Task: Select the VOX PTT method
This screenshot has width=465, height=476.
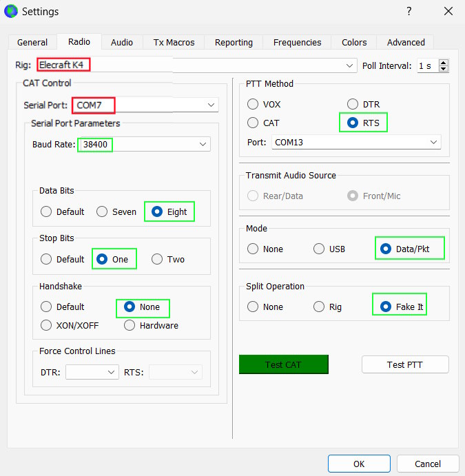Action: click(254, 104)
